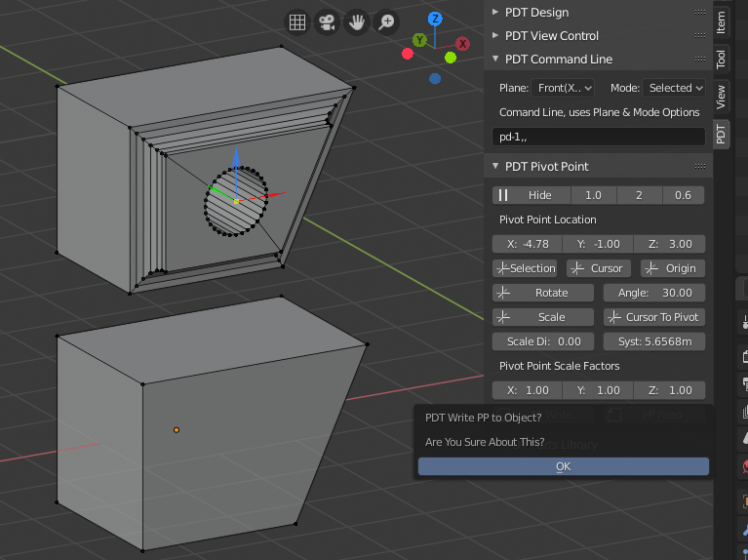Image resolution: width=748 pixels, height=560 pixels.
Task: Expand the PDT Design panel
Action: tap(536, 12)
